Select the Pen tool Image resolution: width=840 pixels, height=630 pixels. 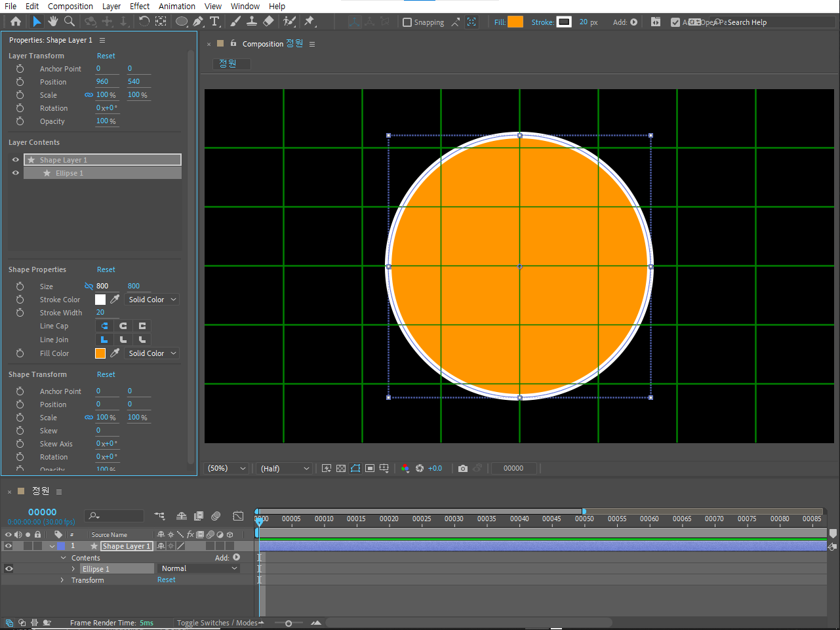pyautogui.click(x=198, y=22)
